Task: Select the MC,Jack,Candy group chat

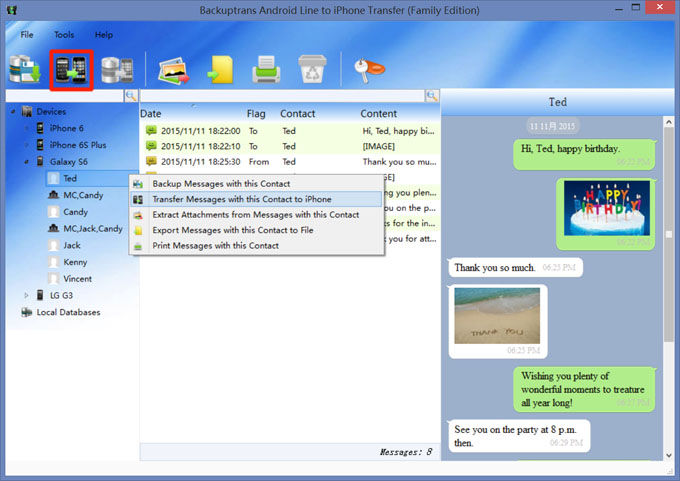Action: [x=93, y=229]
